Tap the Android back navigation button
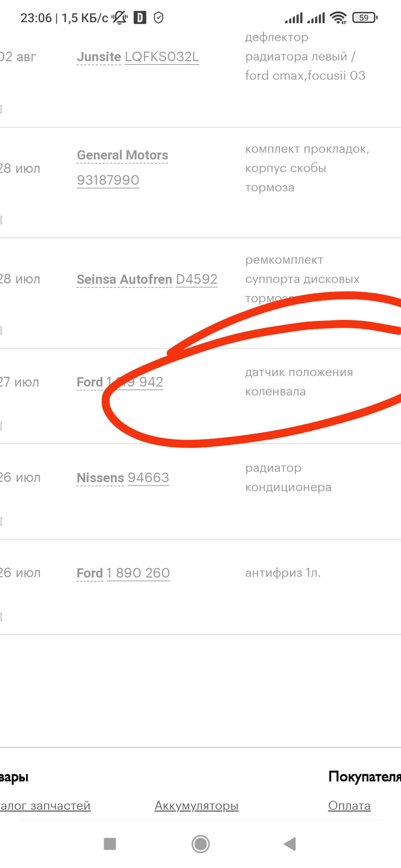The width and height of the screenshot is (401, 868). tap(290, 844)
